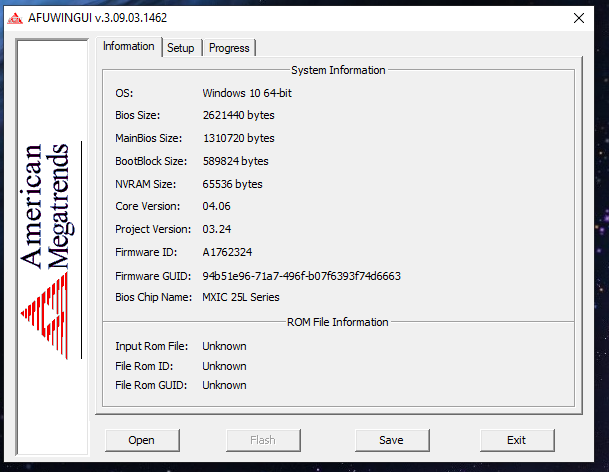The width and height of the screenshot is (609, 472).
Task: Select the 'Windows 10 64-bit' OS value
Action: tap(247, 93)
